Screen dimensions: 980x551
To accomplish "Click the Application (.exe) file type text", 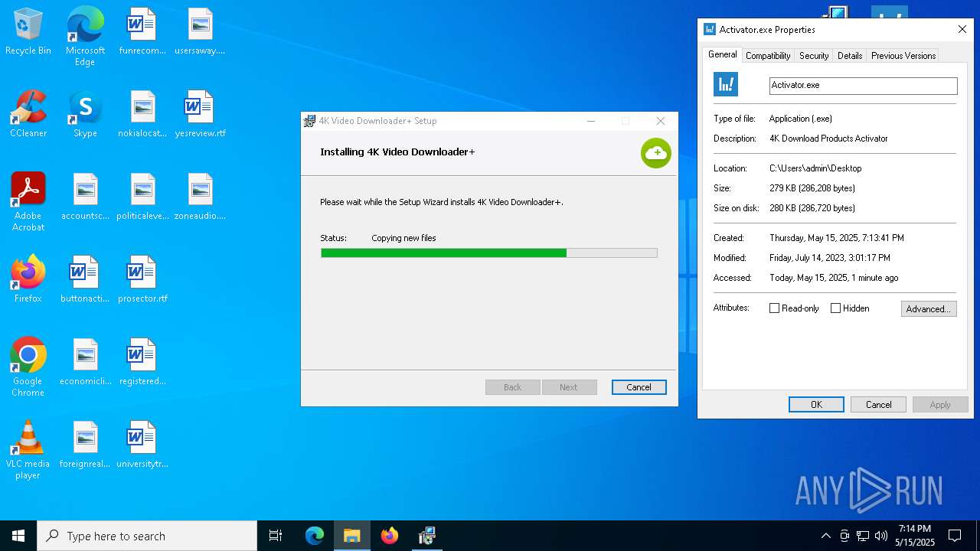I will [x=801, y=119].
